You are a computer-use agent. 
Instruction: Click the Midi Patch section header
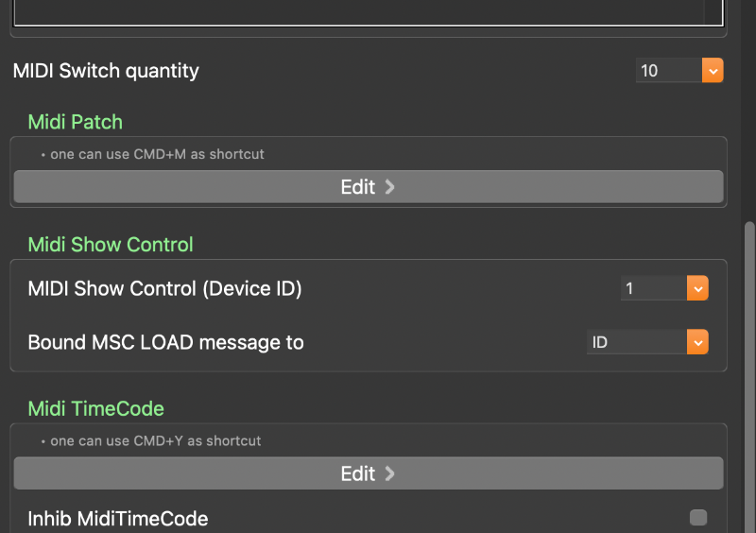(76, 122)
